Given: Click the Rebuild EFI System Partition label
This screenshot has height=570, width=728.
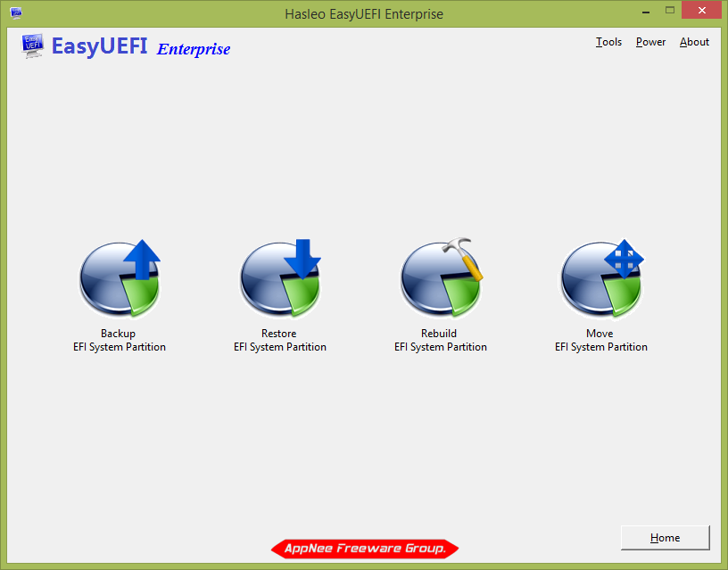Looking at the screenshot, I should click(x=441, y=340).
